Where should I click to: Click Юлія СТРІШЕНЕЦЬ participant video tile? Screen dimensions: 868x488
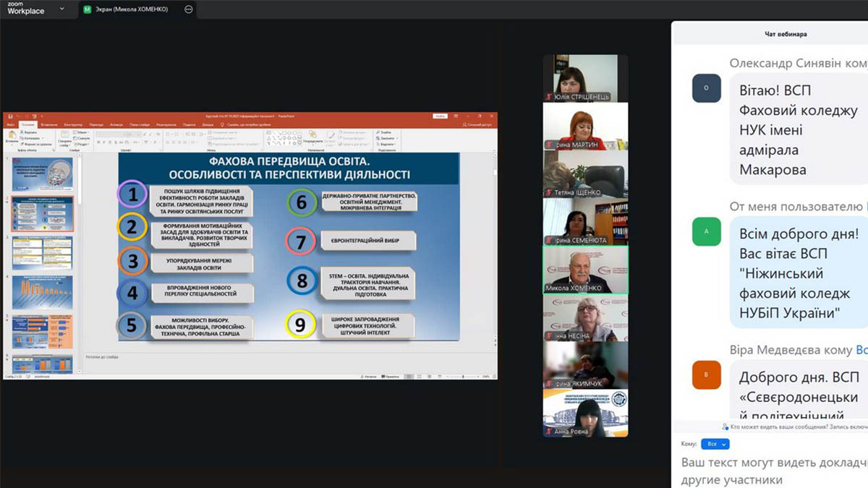585,78
